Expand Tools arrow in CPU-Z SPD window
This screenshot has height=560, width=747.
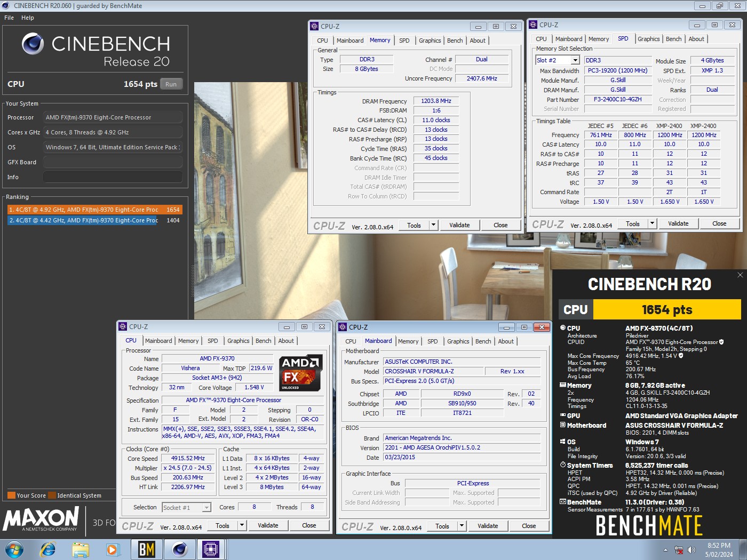pyautogui.click(x=653, y=223)
